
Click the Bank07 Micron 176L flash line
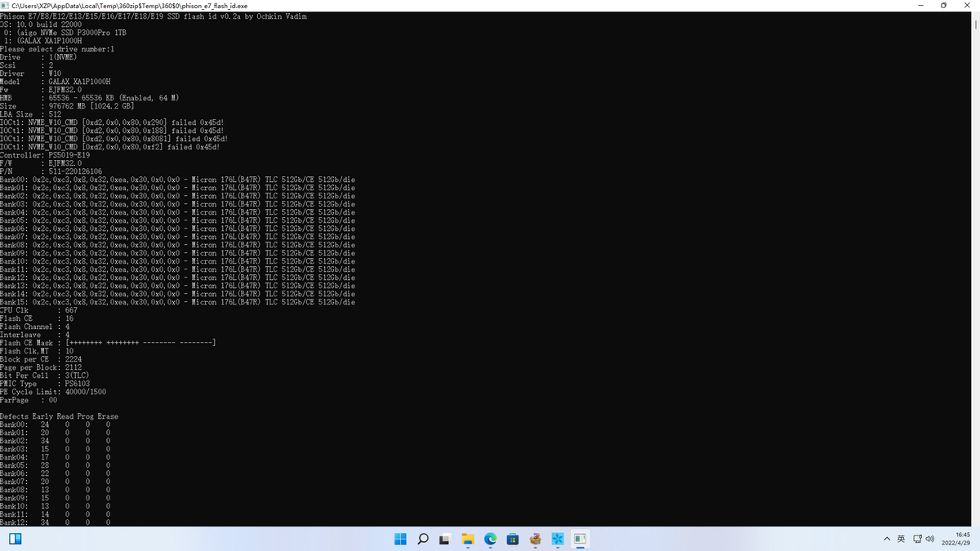(178, 237)
